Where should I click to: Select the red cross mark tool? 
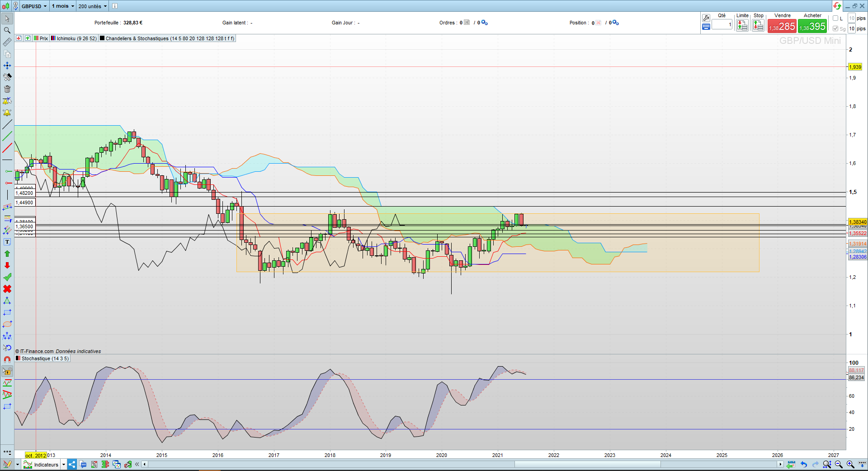7,289
